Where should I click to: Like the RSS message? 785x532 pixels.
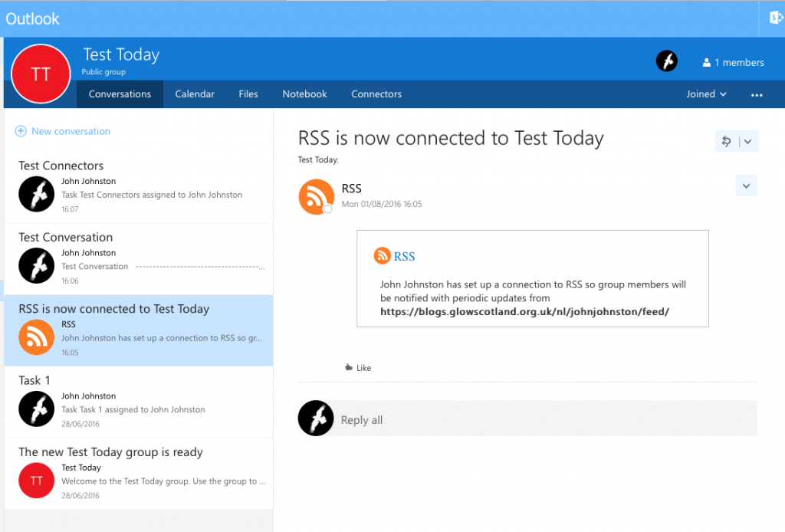(x=358, y=368)
